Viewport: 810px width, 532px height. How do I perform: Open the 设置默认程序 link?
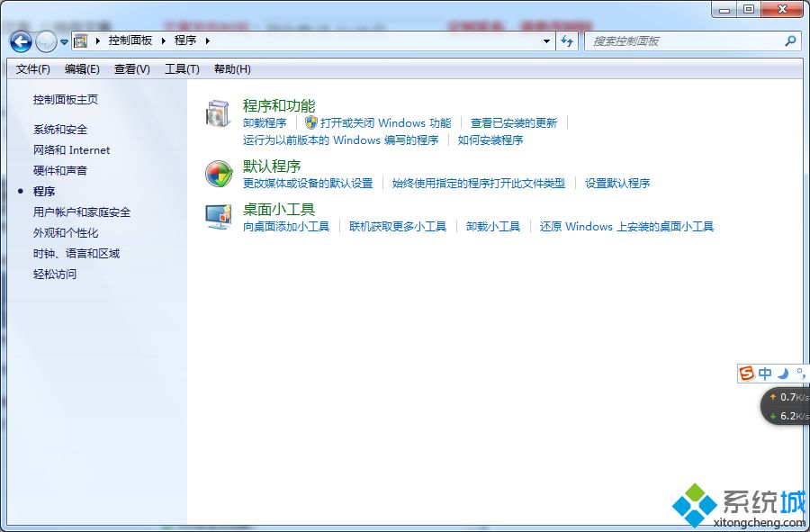(617, 184)
